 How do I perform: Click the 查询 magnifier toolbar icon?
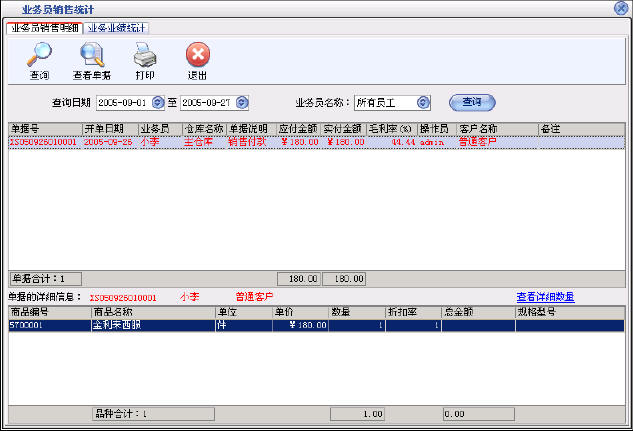[40, 58]
